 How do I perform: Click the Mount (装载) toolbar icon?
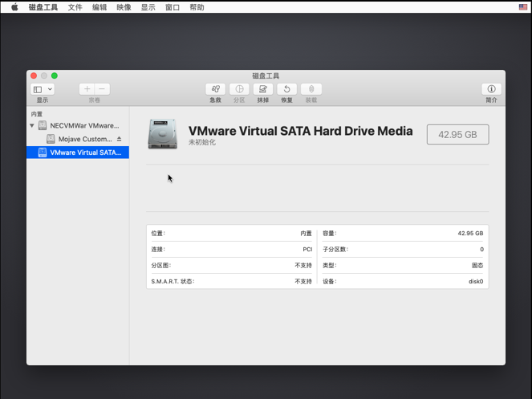tap(311, 89)
